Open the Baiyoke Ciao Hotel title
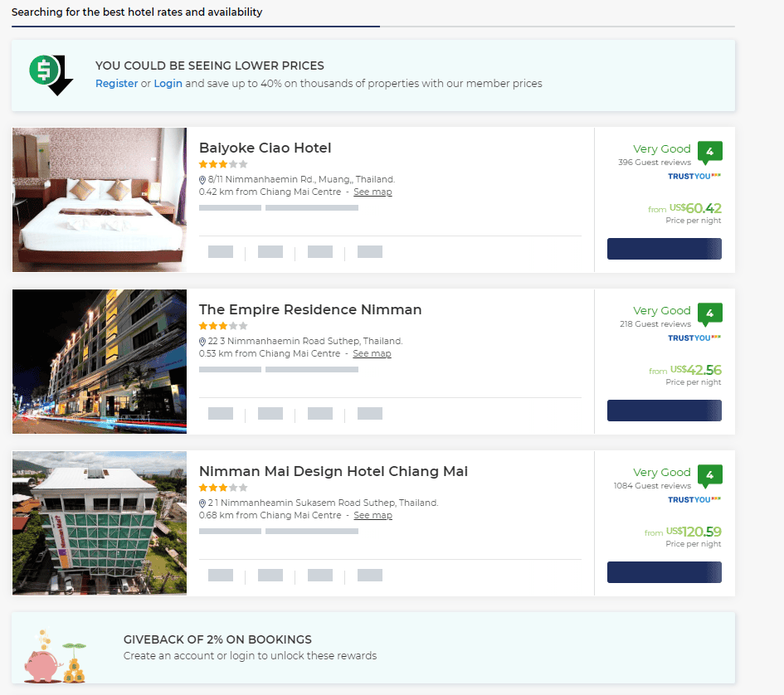 (x=265, y=148)
